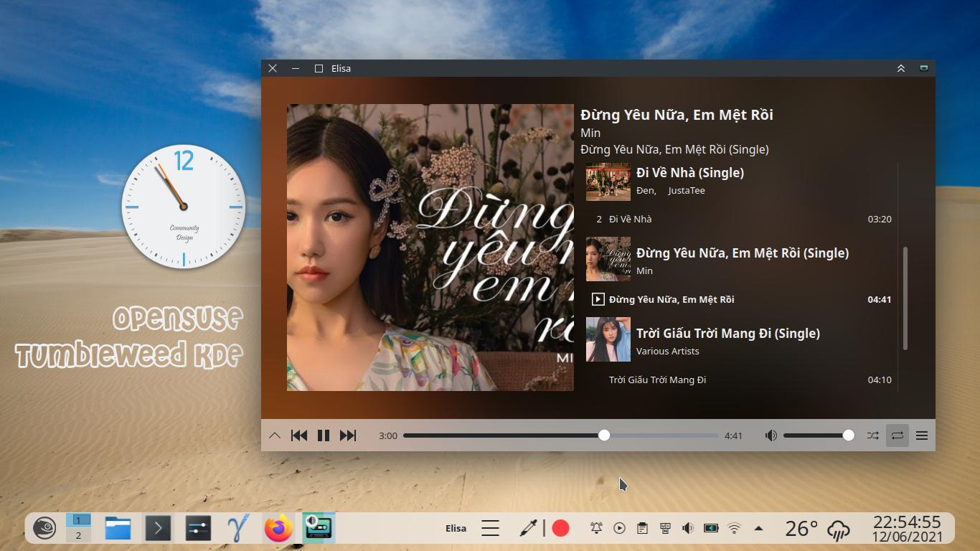Open the media player tray applet
The width and height of the screenshot is (980, 551).
[619, 529]
